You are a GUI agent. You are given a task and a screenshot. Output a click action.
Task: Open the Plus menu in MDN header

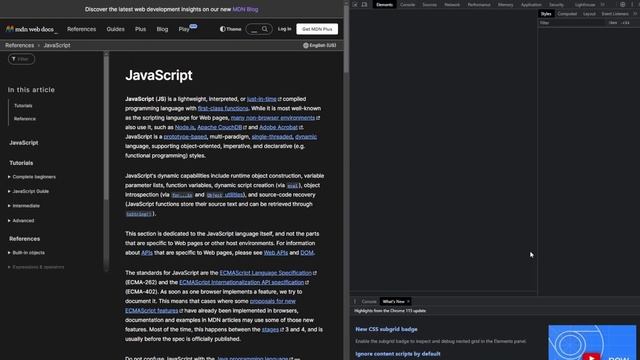click(x=140, y=29)
